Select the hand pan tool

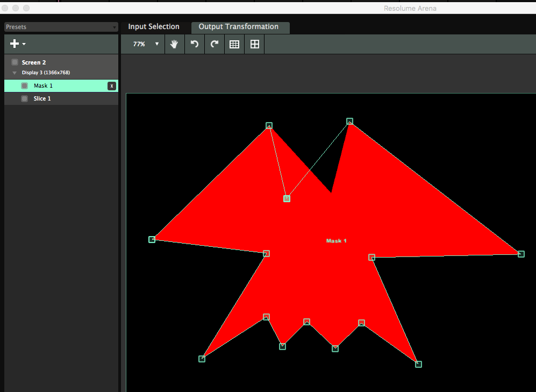coord(174,44)
